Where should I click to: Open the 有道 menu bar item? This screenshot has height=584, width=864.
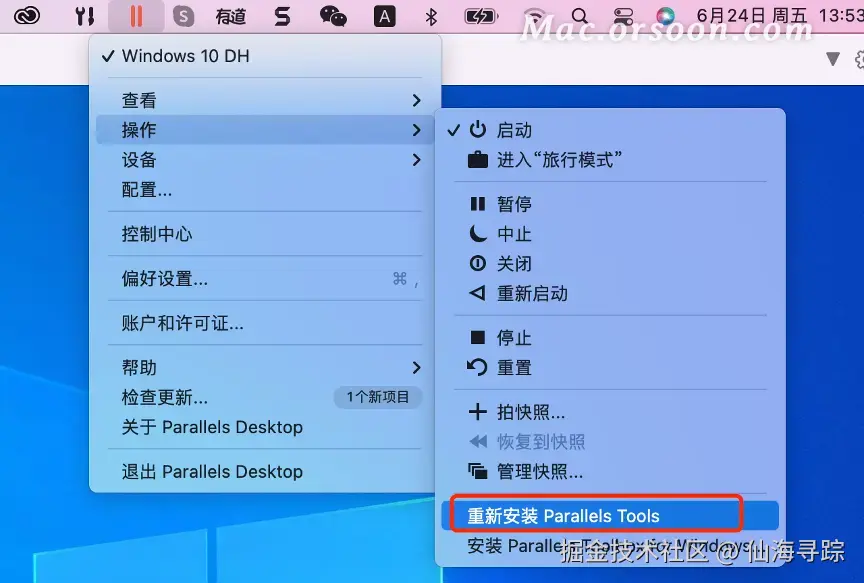(230, 17)
